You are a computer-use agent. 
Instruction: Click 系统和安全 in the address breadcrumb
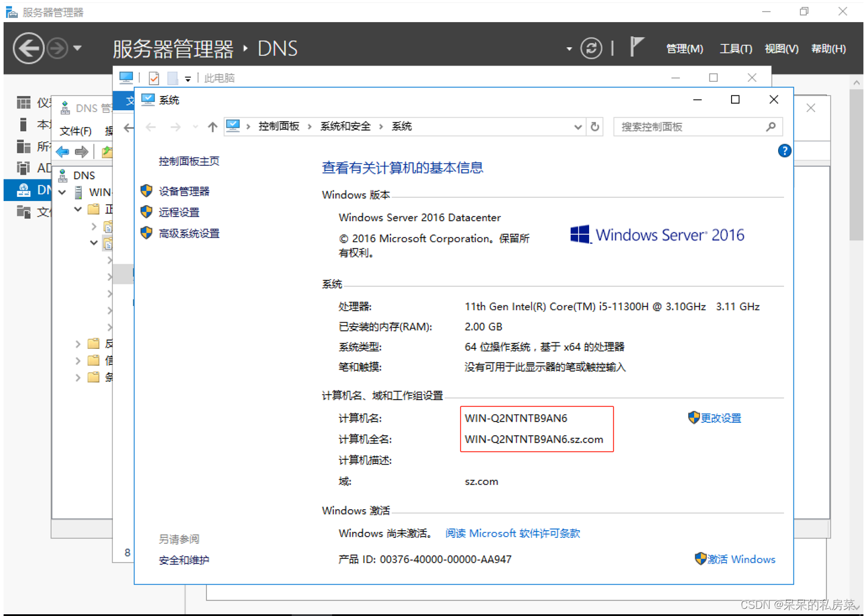pyautogui.click(x=345, y=126)
